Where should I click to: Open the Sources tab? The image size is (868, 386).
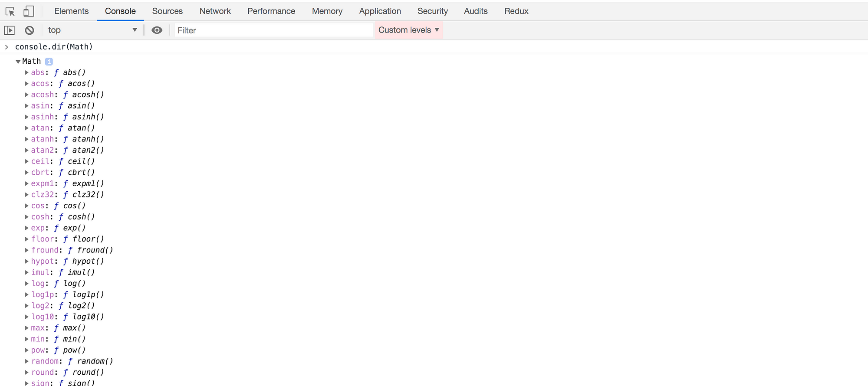(x=168, y=11)
